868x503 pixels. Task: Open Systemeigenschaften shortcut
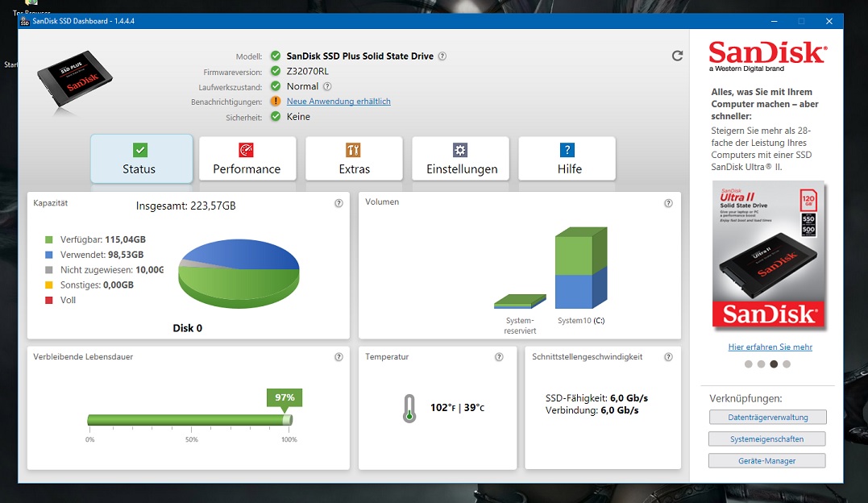click(x=766, y=439)
